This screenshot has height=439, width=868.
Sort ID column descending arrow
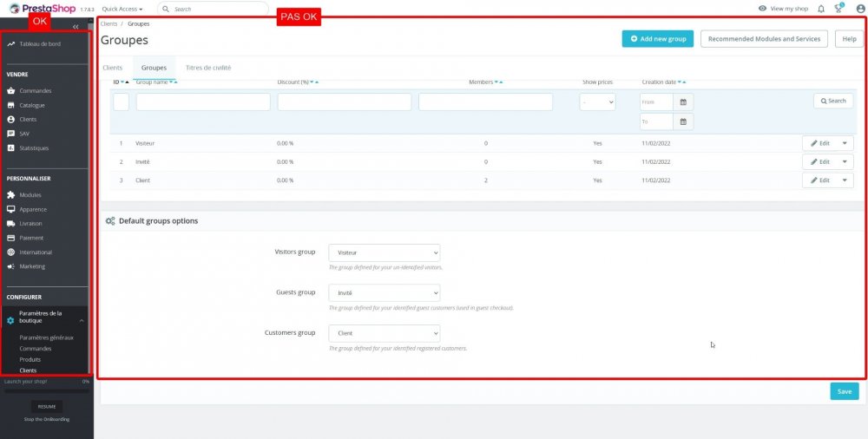(x=122, y=82)
